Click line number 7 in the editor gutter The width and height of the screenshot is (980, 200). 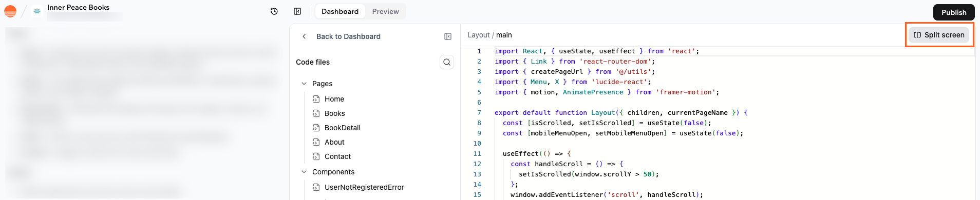479,113
